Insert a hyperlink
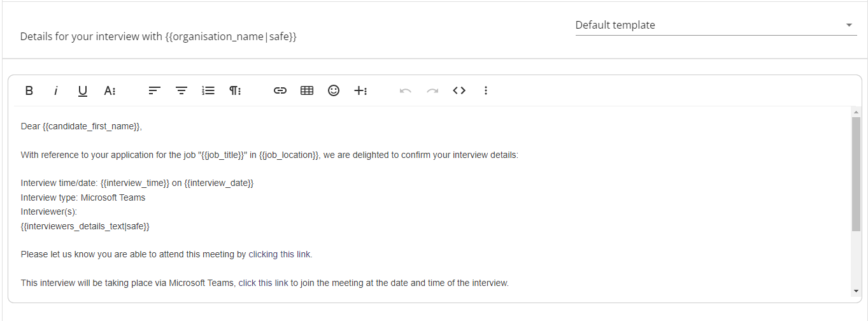This screenshot has height=321, width=868. click(x=280, y=90)
